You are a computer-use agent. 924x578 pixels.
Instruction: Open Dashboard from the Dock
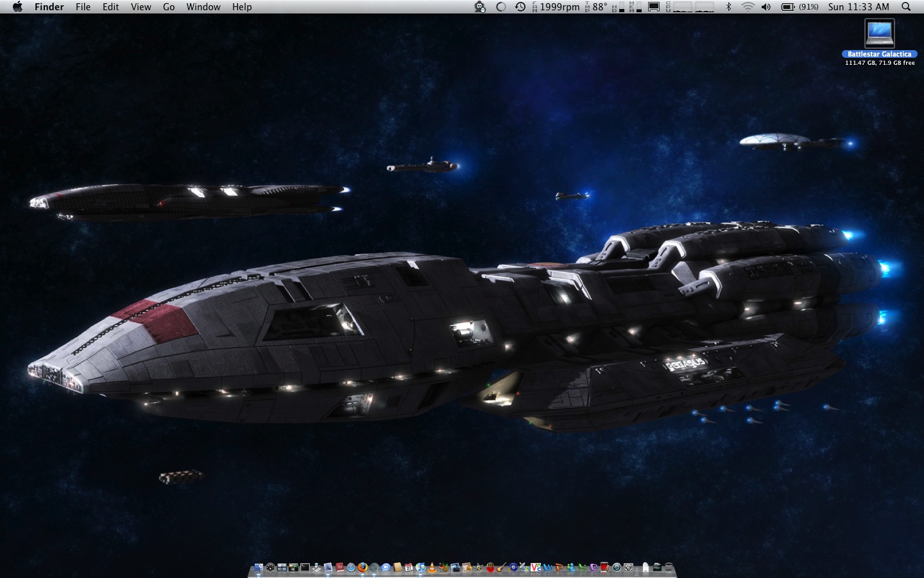tap(270, 567)
